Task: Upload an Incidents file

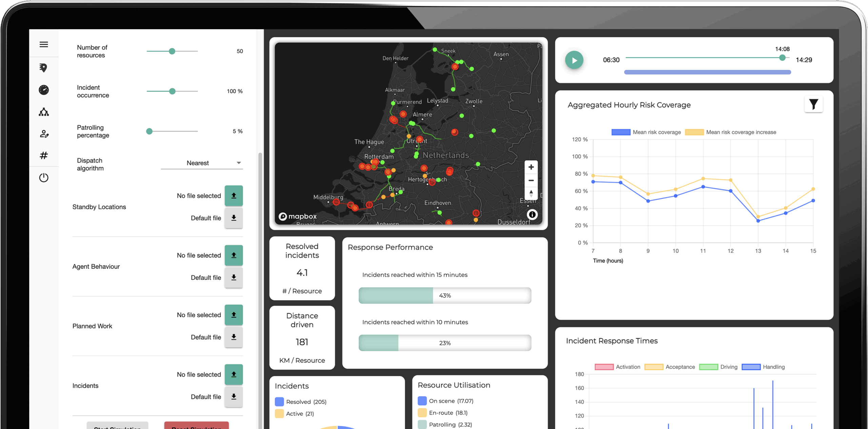Action: 234,374
